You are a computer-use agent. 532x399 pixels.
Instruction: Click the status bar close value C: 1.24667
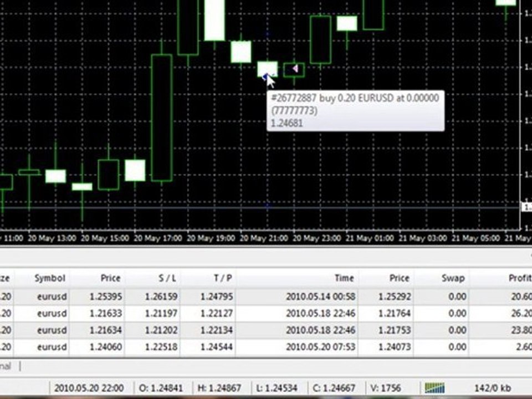(x=334, y=388)
